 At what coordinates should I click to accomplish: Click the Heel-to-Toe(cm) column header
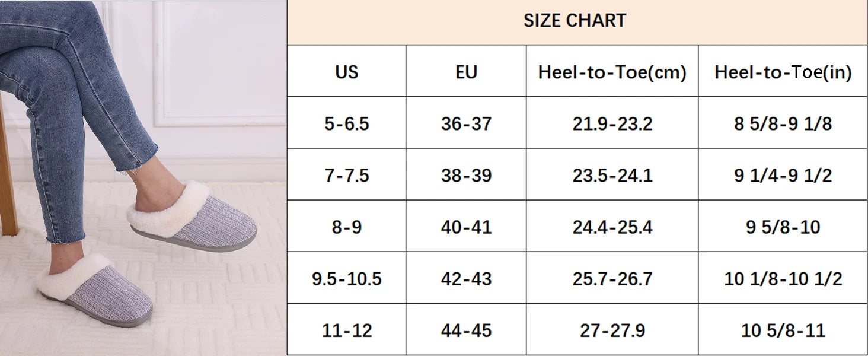[612, 71]
